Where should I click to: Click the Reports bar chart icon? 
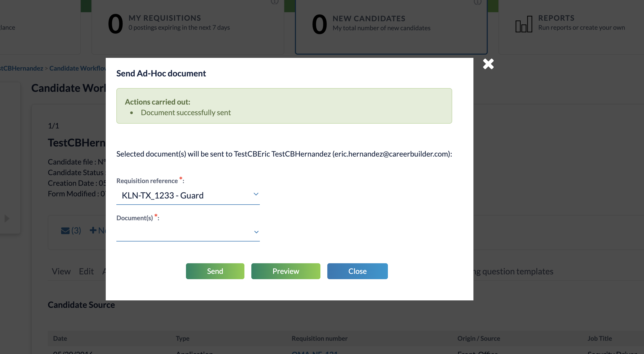[524, 24]
